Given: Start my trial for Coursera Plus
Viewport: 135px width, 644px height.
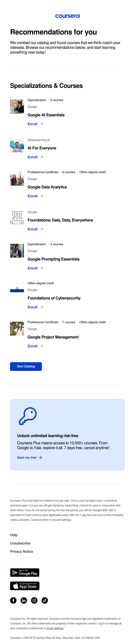Looking at the screenshot, I should click(30, 457).
